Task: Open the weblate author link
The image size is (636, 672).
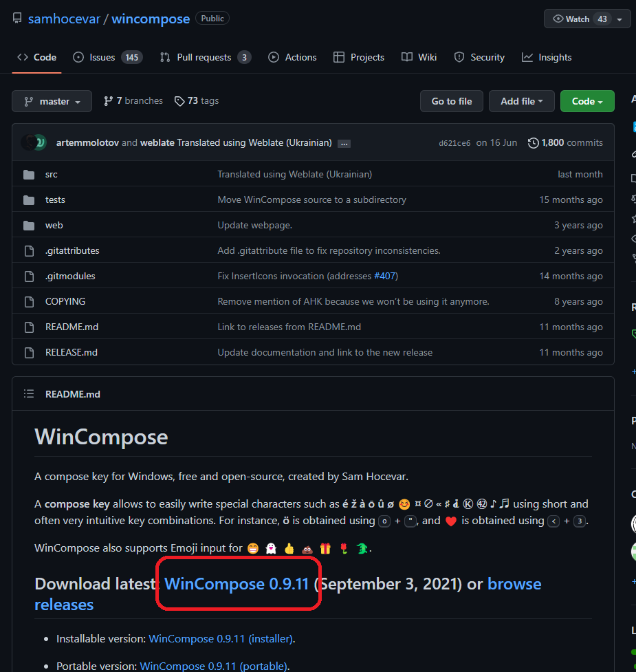Action: click(157, 142)
